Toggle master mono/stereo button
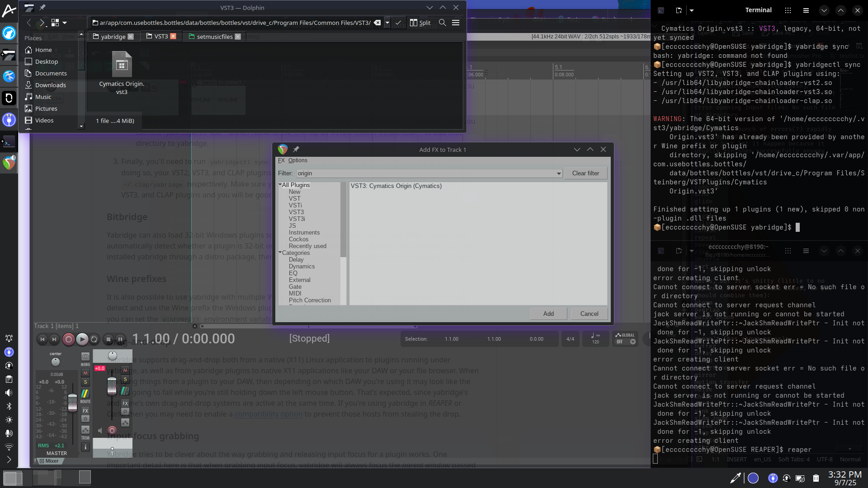The image size is (868, 488). [85, 357]
